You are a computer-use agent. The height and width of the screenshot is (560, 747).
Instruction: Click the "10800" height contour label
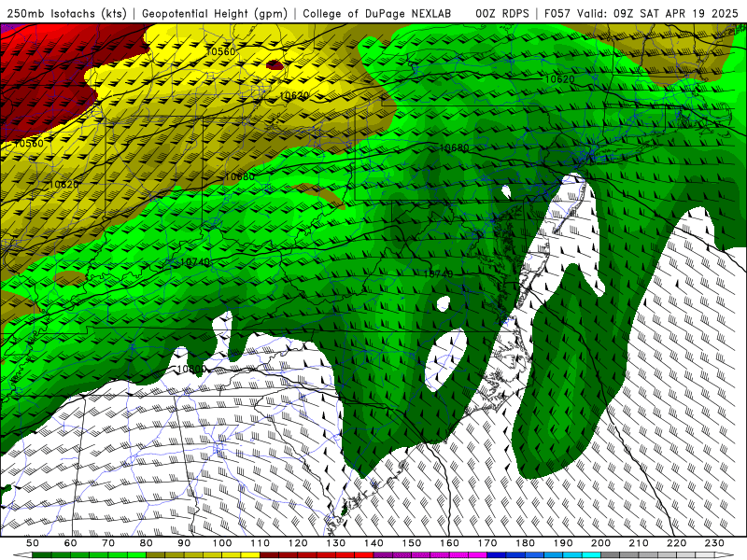point(191,369)
